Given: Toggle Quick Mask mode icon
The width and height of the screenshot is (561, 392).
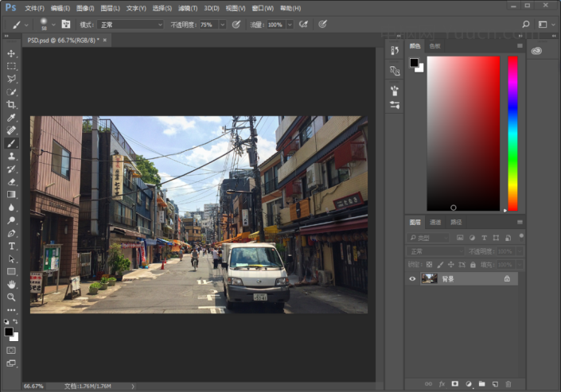Looking at the screenshot, I should click(11, 349).
